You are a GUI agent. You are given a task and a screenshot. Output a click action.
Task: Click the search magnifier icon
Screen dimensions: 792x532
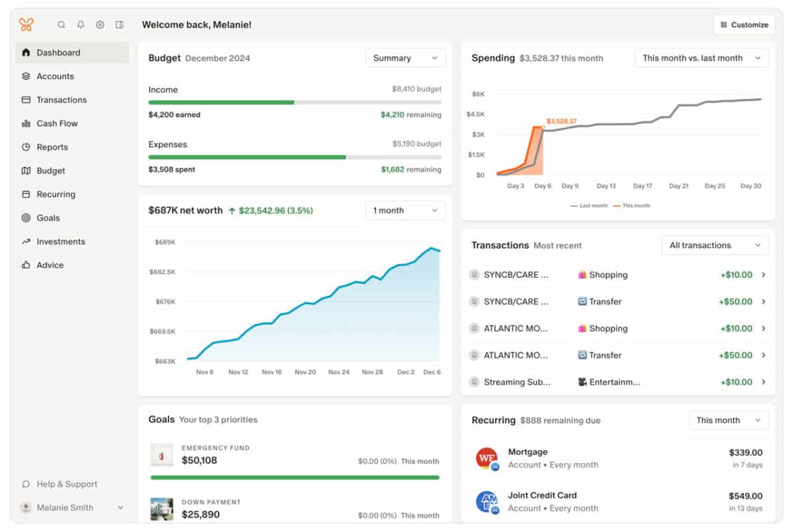[61, 25]
